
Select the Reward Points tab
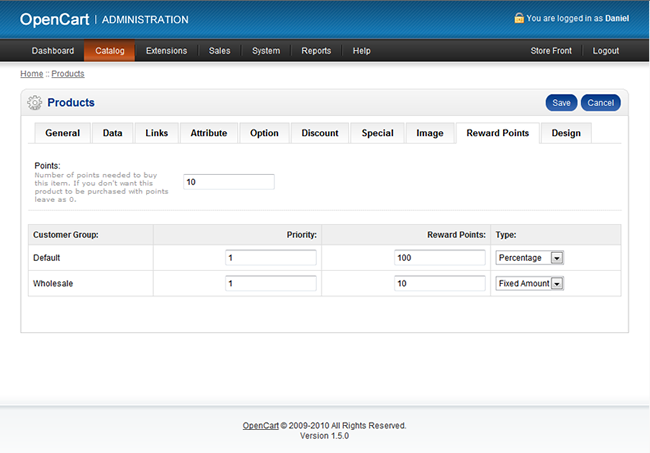(x=497, y=133)
